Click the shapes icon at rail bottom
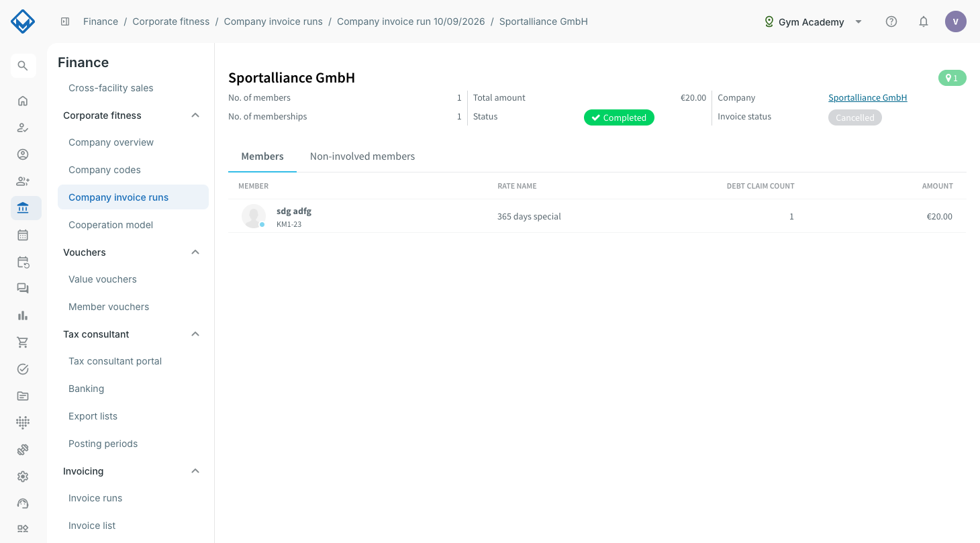 tap(23, 529)
